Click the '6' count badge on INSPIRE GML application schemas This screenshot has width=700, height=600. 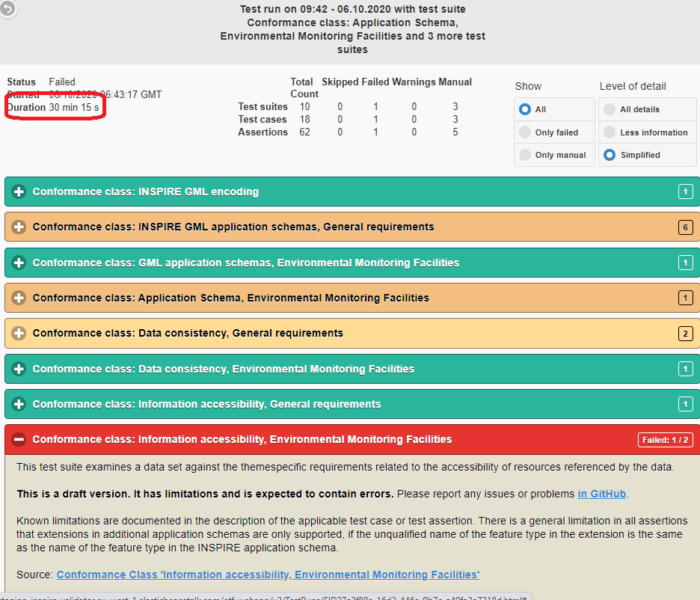click(685, 227)
